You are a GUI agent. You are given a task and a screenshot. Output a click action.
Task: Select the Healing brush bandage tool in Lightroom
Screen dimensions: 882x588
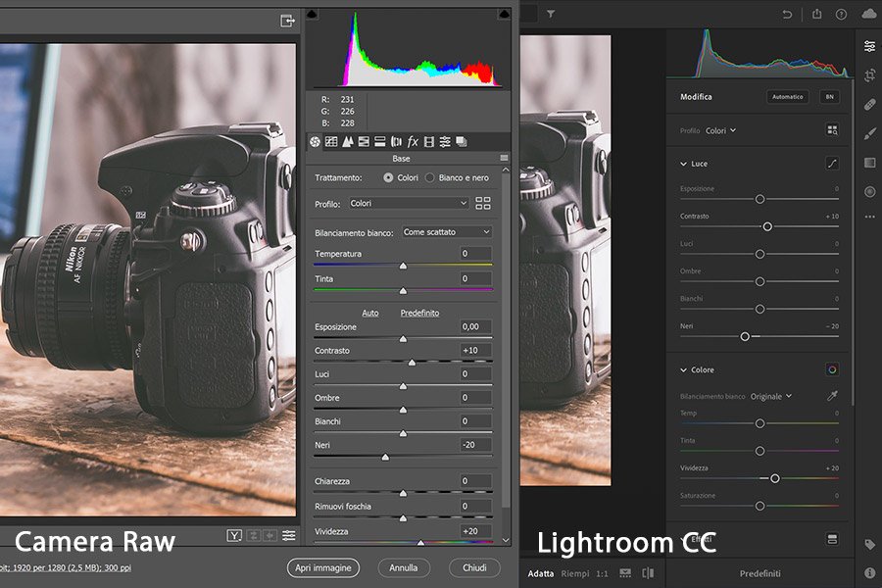click(869, 104)
